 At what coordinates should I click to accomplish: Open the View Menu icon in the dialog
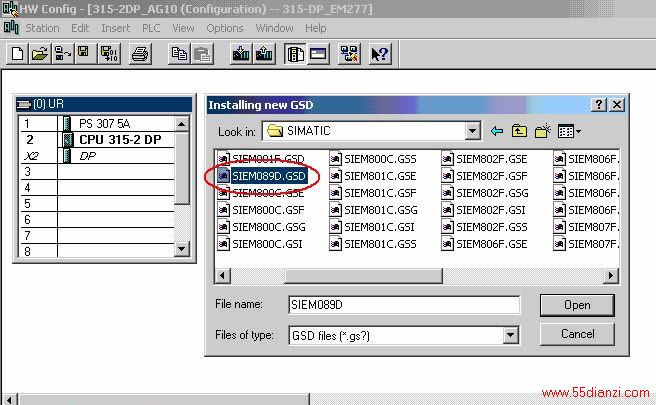pyautogui.click(x=569, y=131)
